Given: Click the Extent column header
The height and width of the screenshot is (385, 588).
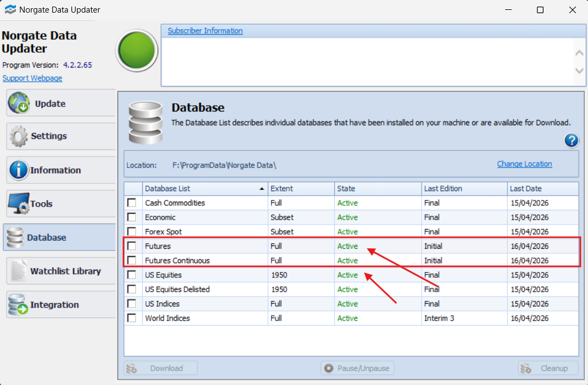Looking at the screenshot, I should (301, 188).
